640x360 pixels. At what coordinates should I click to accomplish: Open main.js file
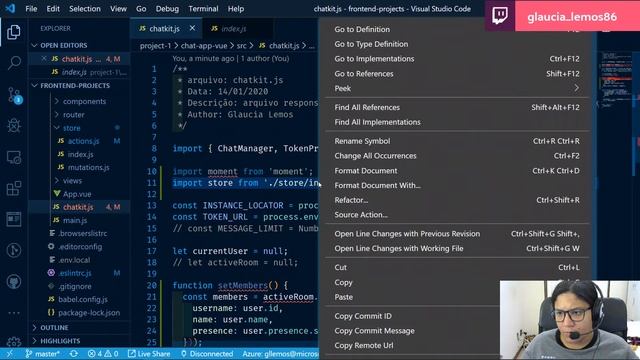75,220
